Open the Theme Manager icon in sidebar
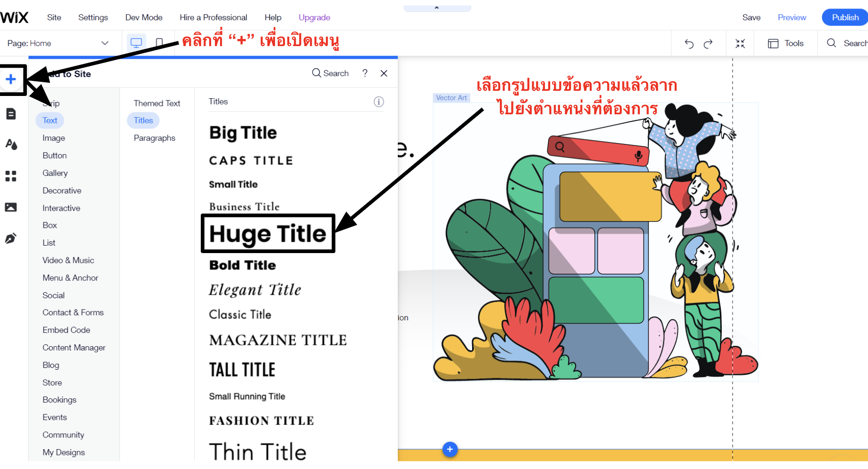Screen dimensions: 868x469 pyautogui.click(x=11, y=144)
